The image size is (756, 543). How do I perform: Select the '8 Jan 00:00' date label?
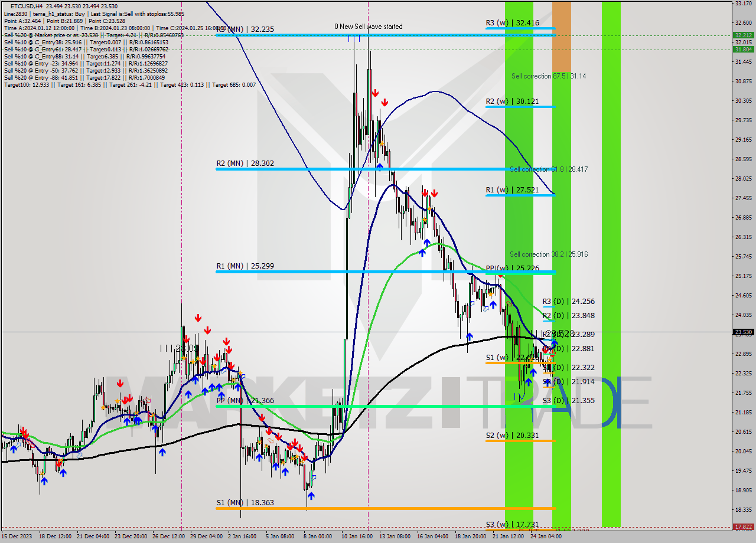[318, 537]
